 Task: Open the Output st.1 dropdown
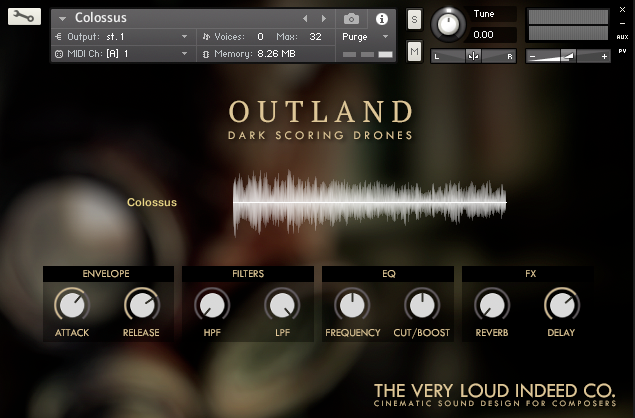[121, 36]
